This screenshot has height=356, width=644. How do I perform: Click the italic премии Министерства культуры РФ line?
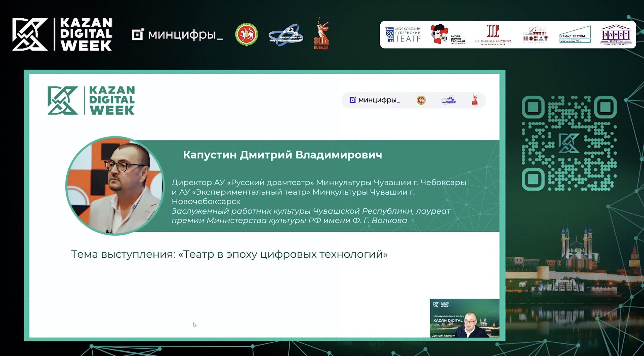(289, 220)
